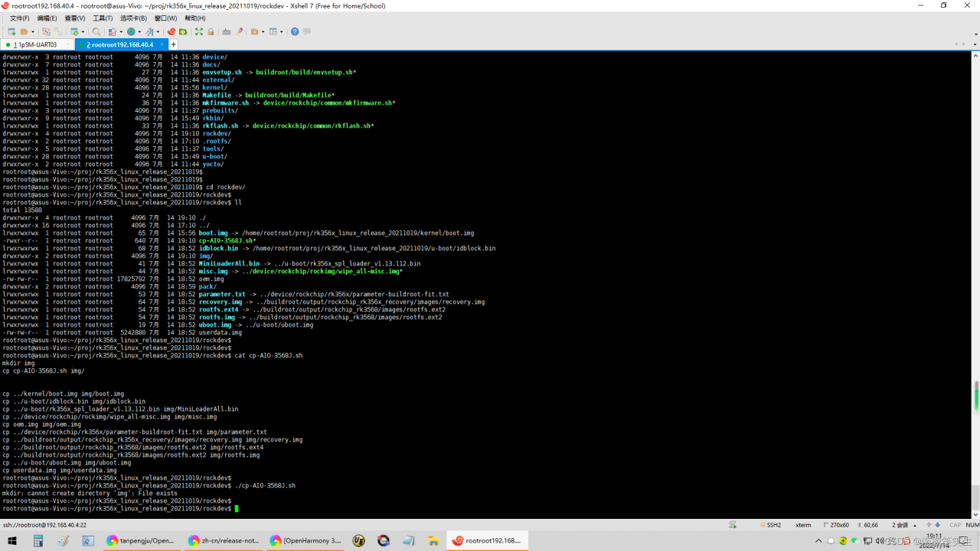The width and height of the screenshot is (980, 551).
Task: Click the orange transfer folder toolbar icon
Action: click(x=255, y=31)
